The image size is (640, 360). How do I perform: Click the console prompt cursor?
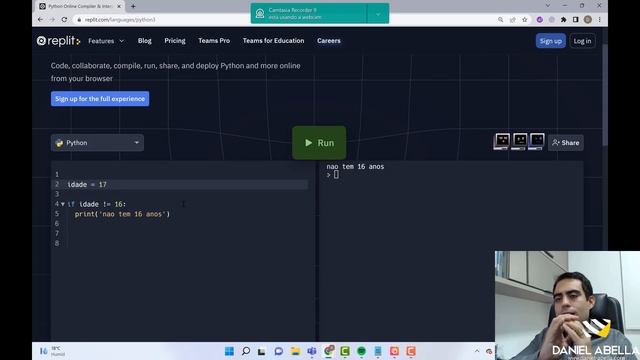pyautogui.click(x=336, y=175)
